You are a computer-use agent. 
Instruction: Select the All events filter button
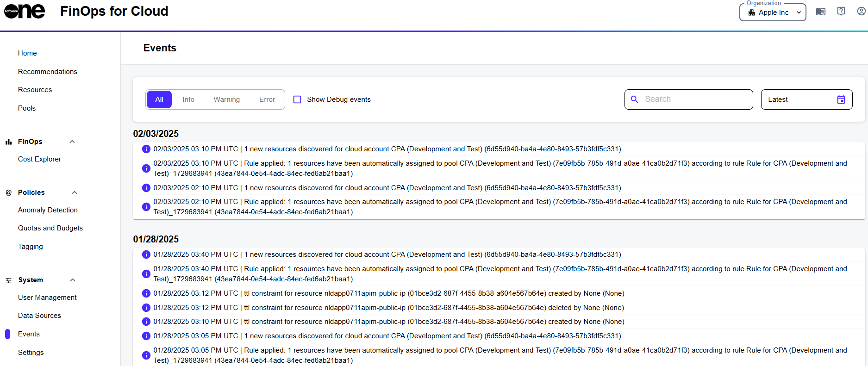159,99
